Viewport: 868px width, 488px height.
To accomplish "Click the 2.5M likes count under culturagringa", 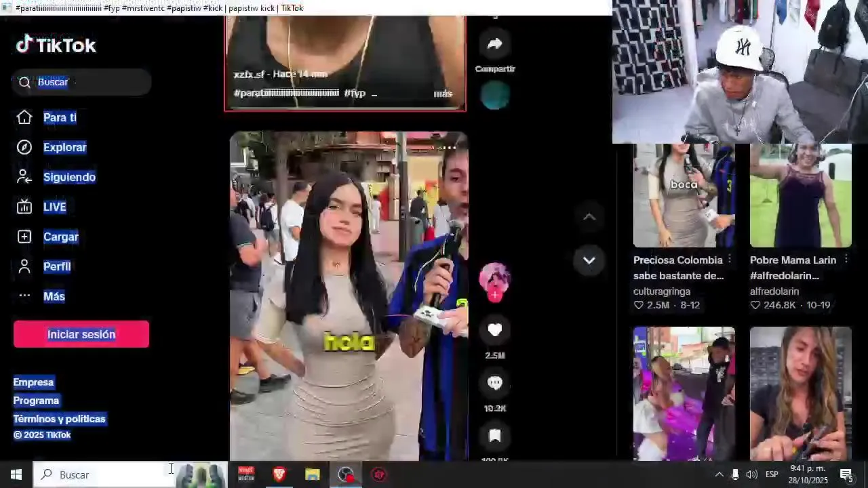I will (658, 305).
